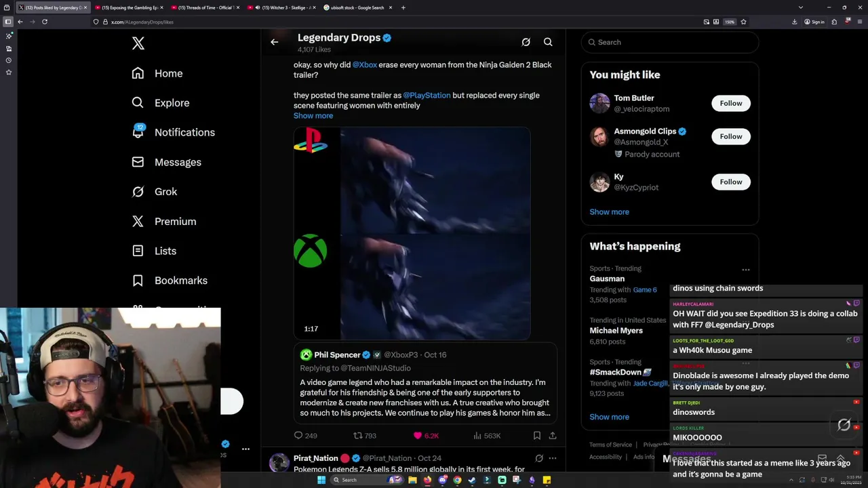Open Accessibility footer link
868x488 pixels.
click(606, 457)
